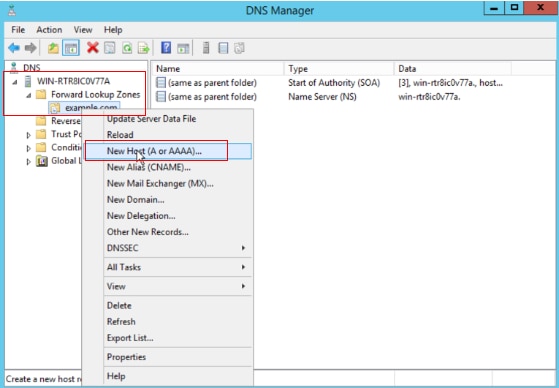Expand the Global Logs tree node
This screenshot has height=388, width=559.
[29, 161]
